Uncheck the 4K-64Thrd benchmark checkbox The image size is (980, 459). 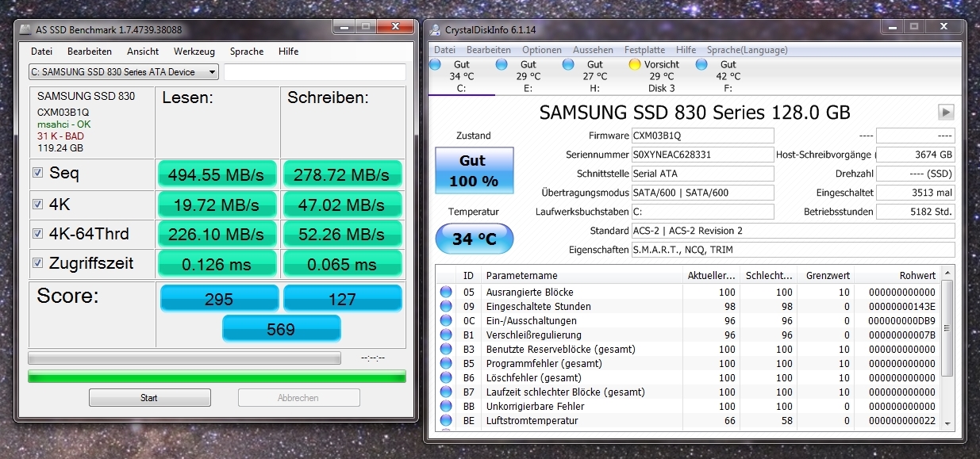point(38,234)
